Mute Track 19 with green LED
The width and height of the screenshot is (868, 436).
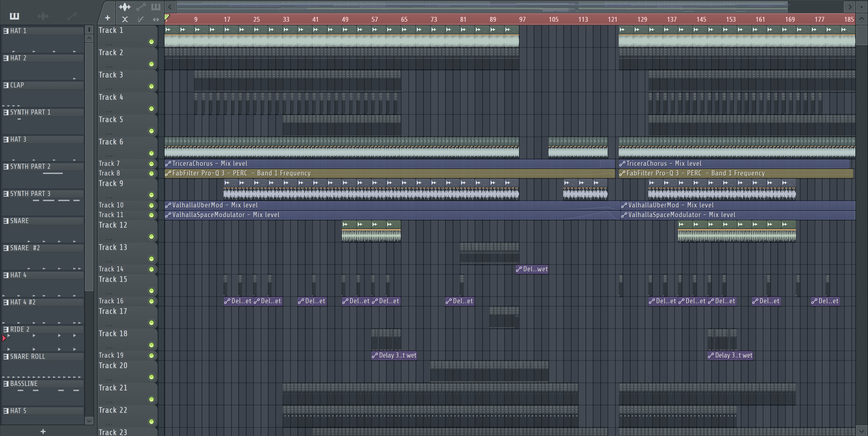click(x=151, y=355)
